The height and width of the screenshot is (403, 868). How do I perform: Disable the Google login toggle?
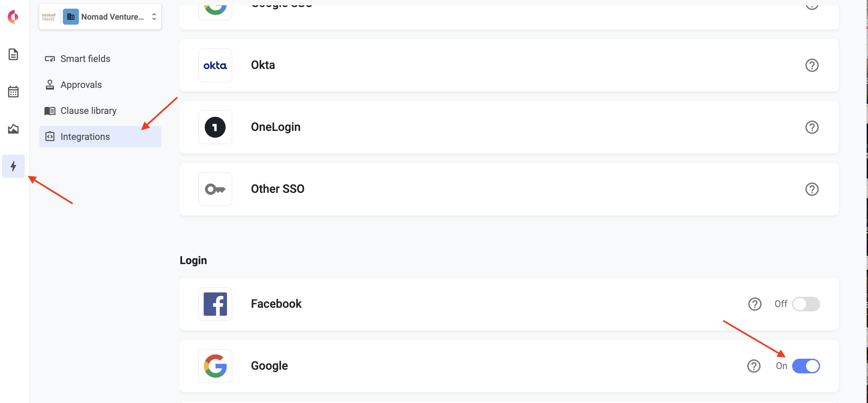(x=806, y=366)
